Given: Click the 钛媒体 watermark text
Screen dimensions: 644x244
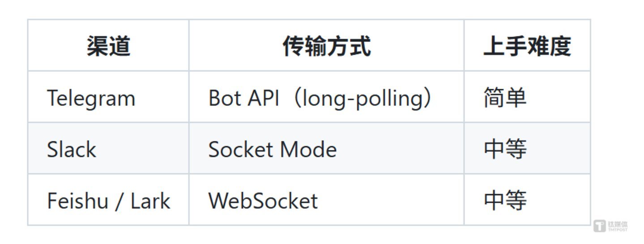Looking at the screenshot, I should [618, 224].
